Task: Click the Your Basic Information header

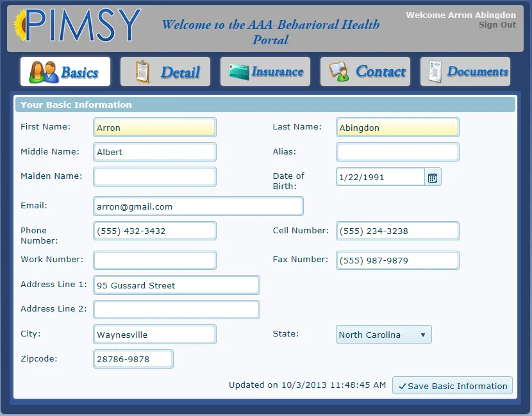Action: click(x=265, y=104)
